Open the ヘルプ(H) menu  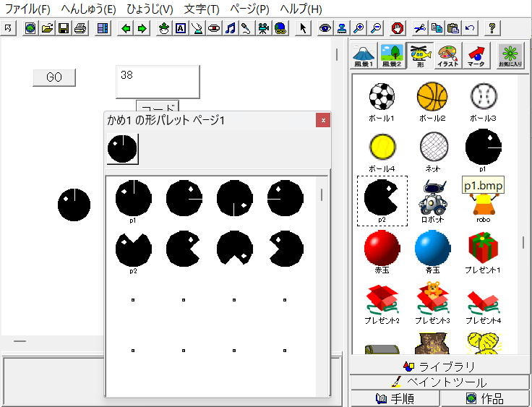point(301,9)
